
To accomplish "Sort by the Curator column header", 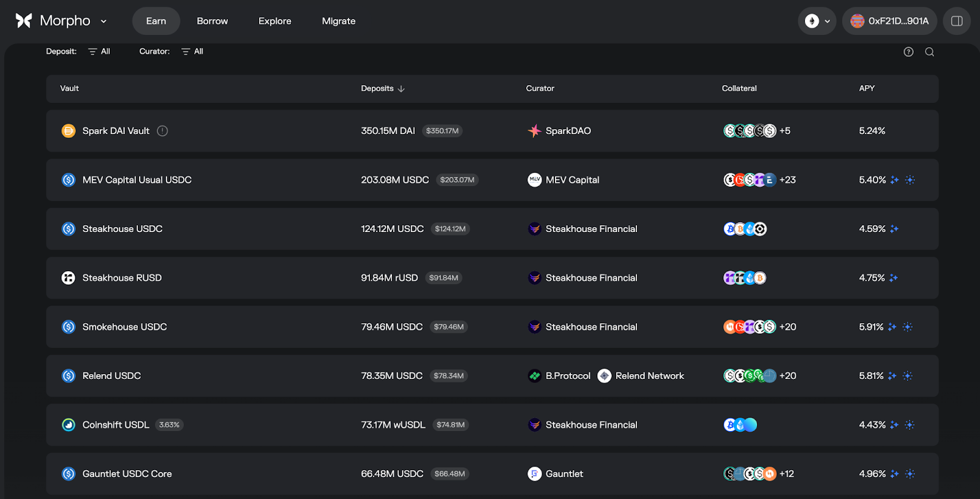I will [x=540, y=88].
